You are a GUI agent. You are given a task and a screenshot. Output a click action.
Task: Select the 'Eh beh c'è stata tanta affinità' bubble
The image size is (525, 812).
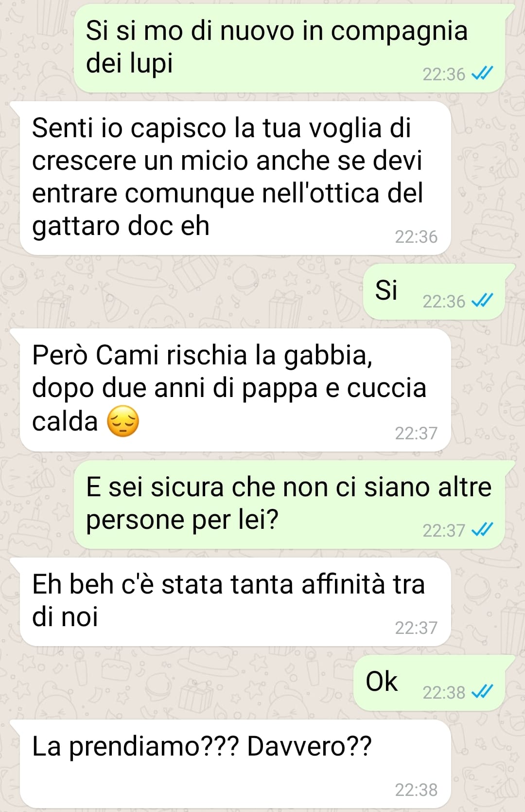coord(235,602)
